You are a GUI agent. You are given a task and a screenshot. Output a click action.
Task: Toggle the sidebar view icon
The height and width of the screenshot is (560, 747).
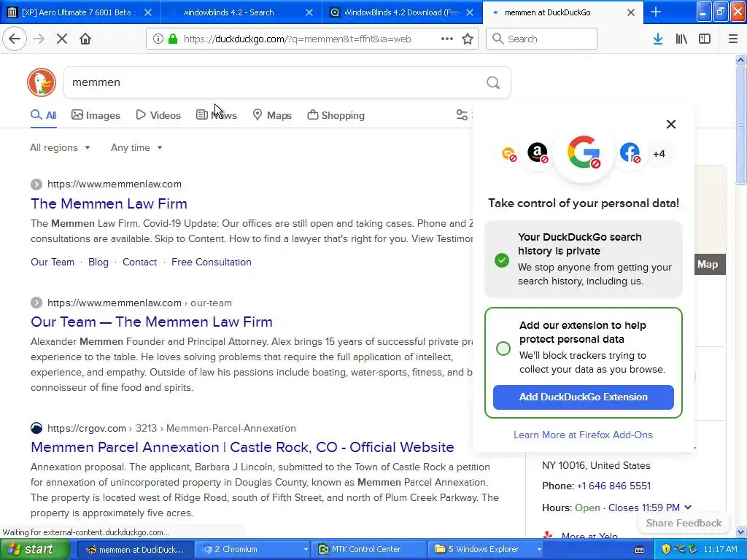(x=705, y=39)
